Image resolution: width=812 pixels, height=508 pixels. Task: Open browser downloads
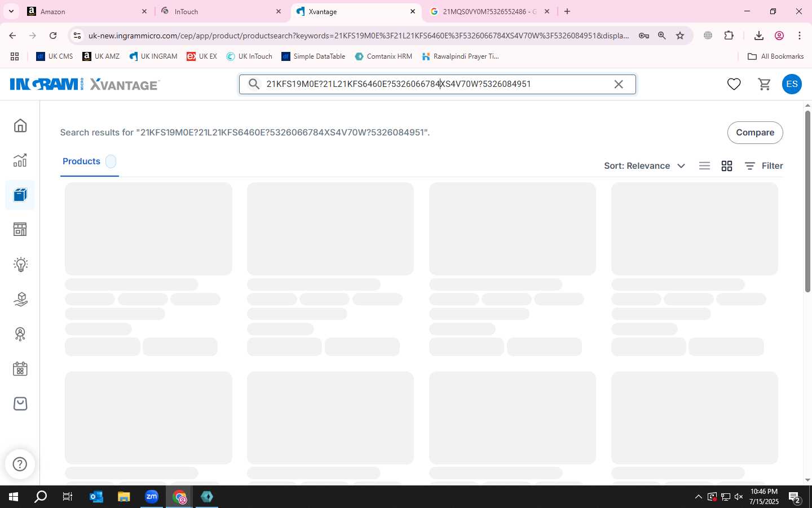pos(759,36)
